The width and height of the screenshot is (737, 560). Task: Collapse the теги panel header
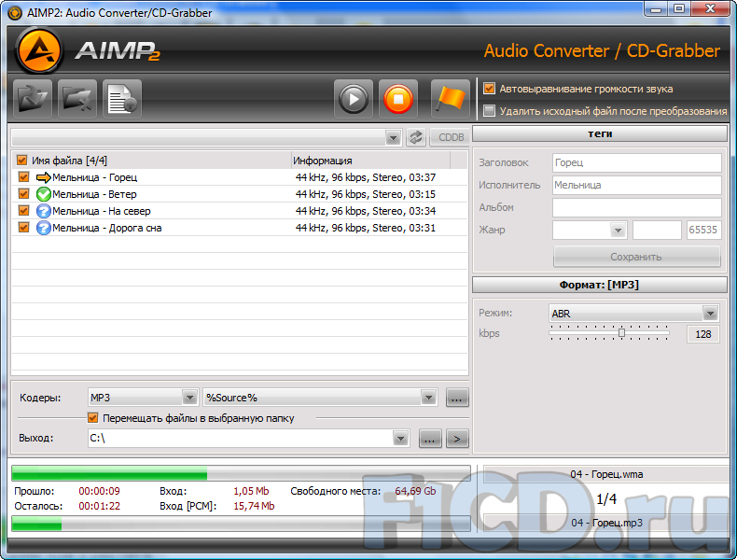600,134
